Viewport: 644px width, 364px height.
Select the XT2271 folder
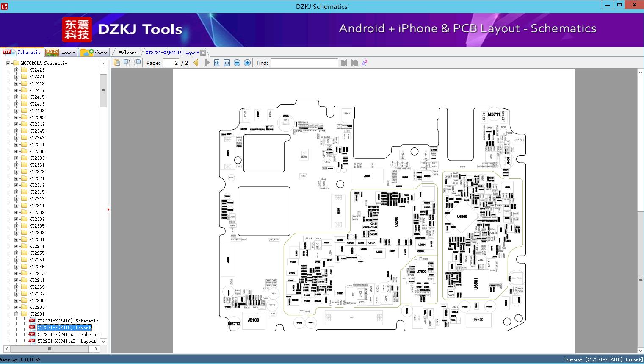tap(37, 246)
